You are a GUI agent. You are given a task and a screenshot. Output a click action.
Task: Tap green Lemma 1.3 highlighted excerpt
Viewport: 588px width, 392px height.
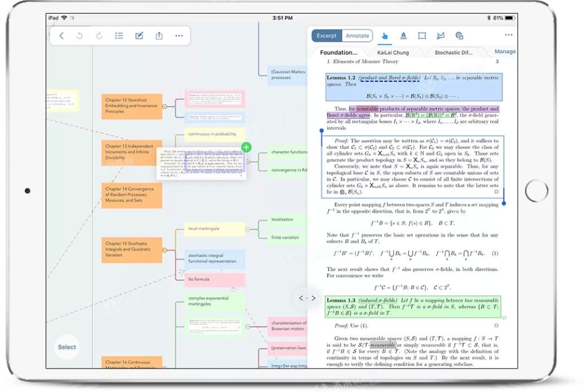tap(413, 307)
